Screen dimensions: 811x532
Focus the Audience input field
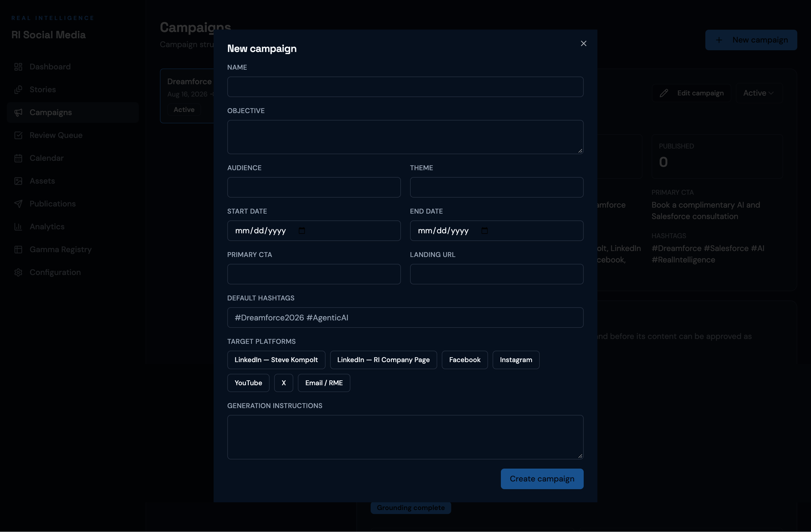(314, 187)
